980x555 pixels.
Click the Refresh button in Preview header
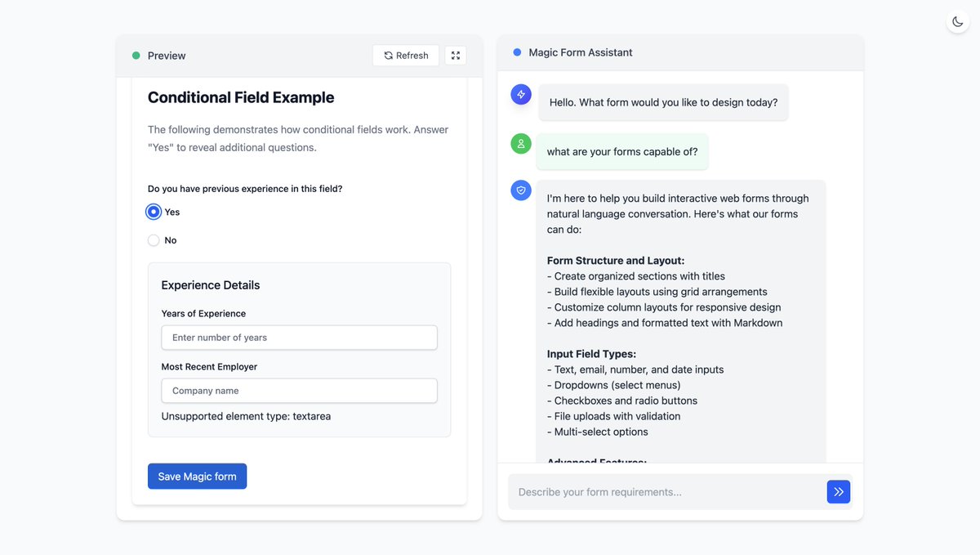(x=406, y=56)
